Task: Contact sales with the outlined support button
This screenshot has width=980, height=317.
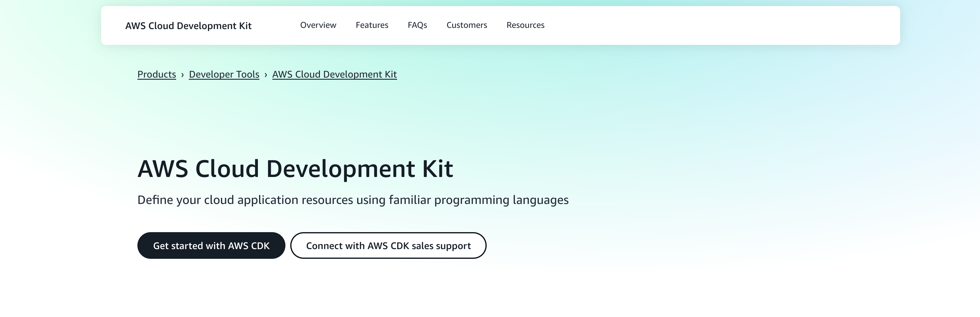Action: pos(388,245)
